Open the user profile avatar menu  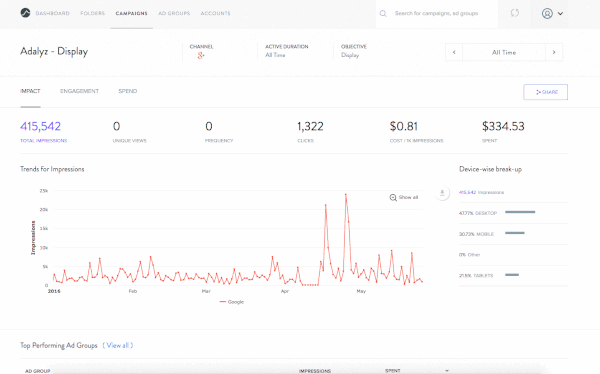click(x=547, y=13)
